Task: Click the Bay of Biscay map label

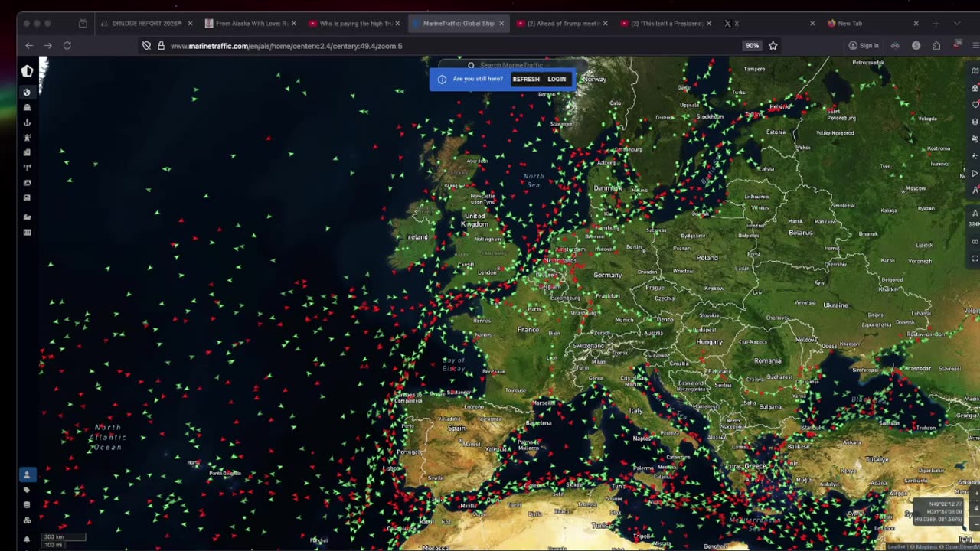Action: coord(454,364)
